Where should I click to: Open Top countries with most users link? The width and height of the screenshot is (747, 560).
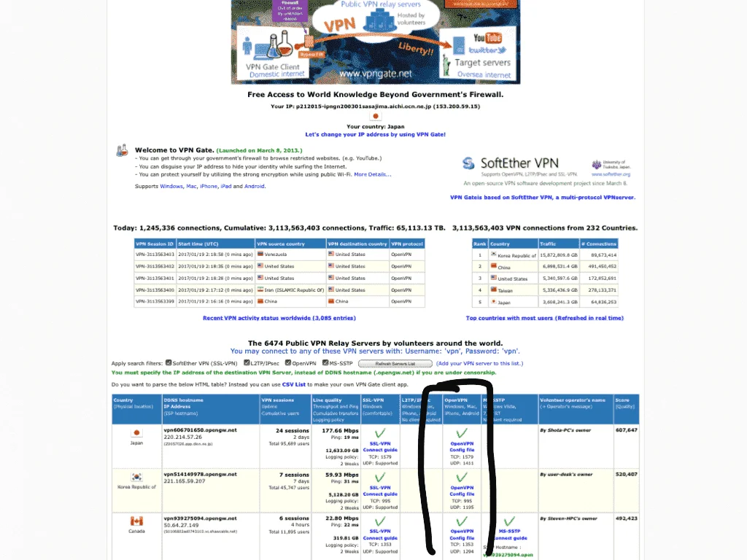(x=544, y=318)
